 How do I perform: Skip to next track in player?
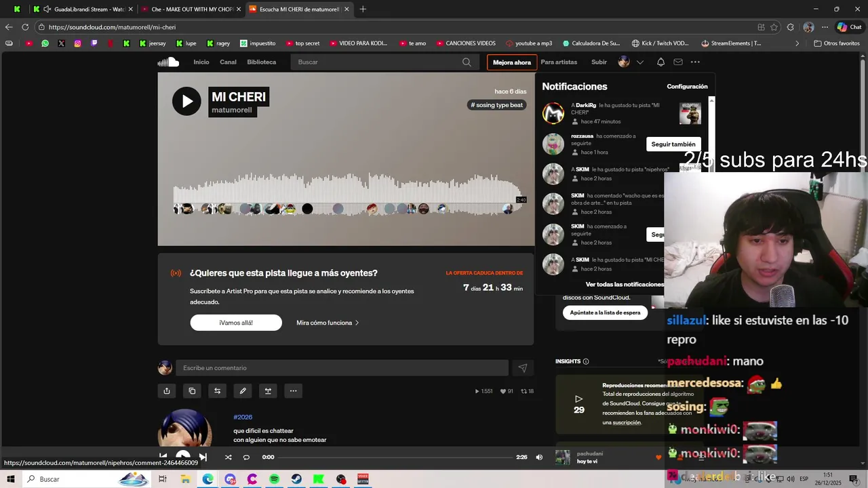click(203, 457)
